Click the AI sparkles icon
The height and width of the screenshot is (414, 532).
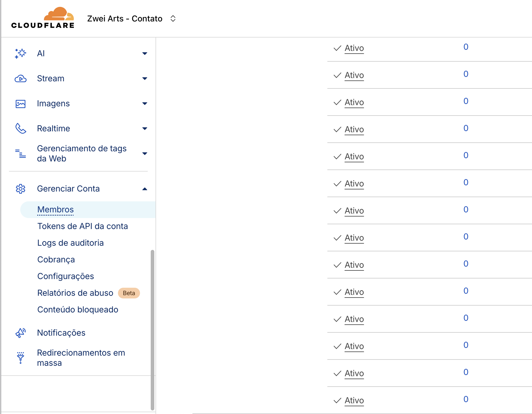pyautogui.click(x=21, y=54)
